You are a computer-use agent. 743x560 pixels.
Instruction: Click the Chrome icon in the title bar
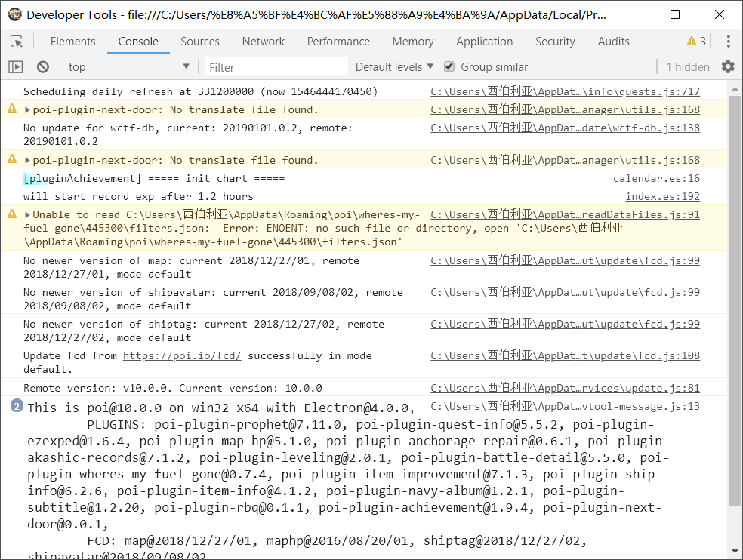14,14
